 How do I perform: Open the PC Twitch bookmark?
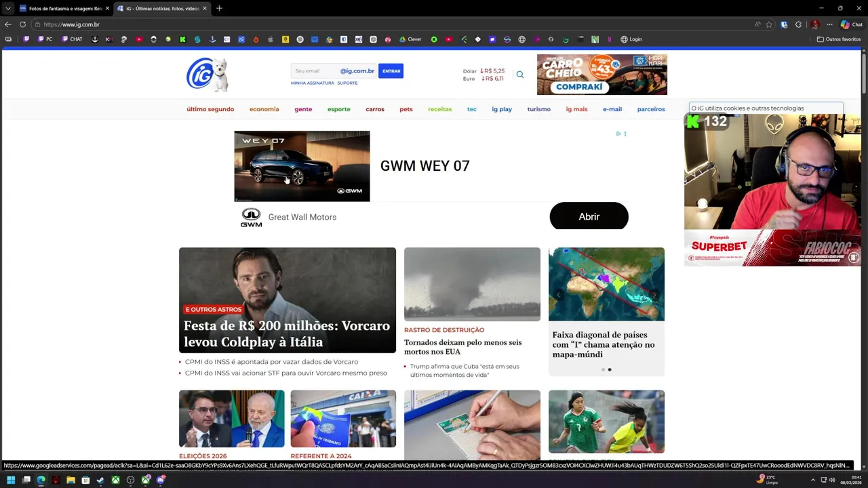[45, 39]
